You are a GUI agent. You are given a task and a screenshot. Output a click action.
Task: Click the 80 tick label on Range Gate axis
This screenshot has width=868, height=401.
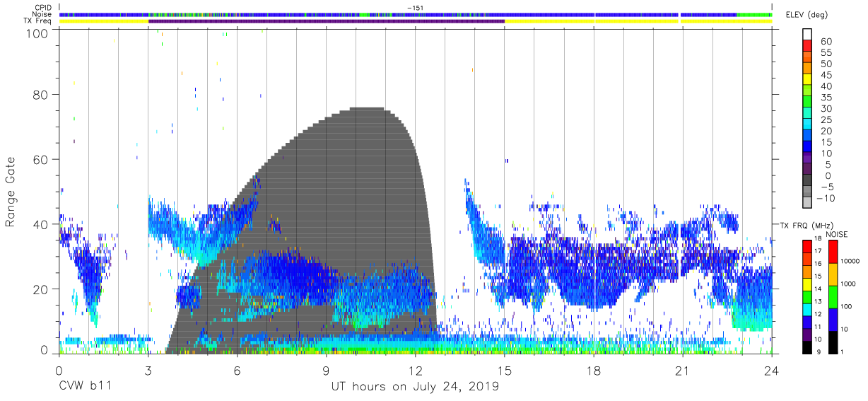40,95
